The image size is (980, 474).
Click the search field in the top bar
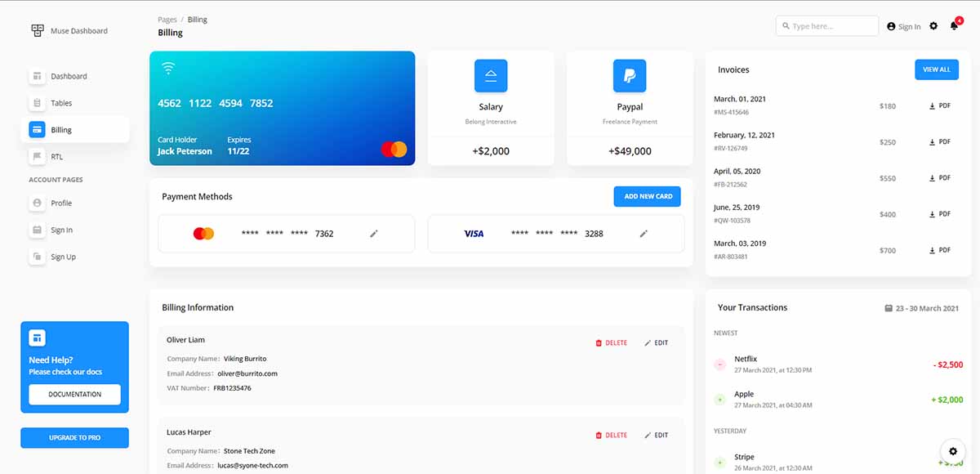tap(826, 25)
